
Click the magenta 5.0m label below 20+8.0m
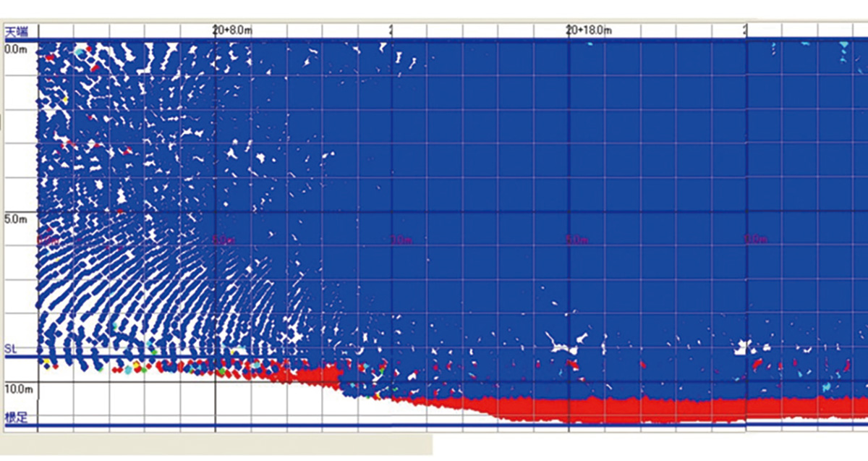[x=223, y=240]
